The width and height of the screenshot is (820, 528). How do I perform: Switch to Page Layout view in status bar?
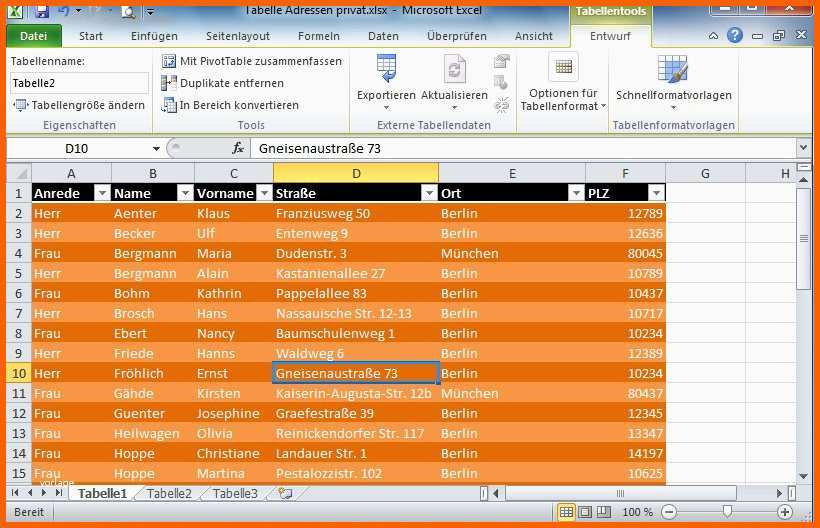585,512
